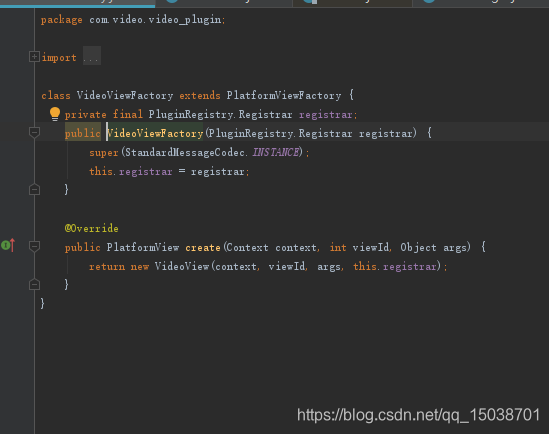549x434 pixels.
Task: Collapse the VideoViewFactory constructor fold marker
Action: tap(34, 133)
